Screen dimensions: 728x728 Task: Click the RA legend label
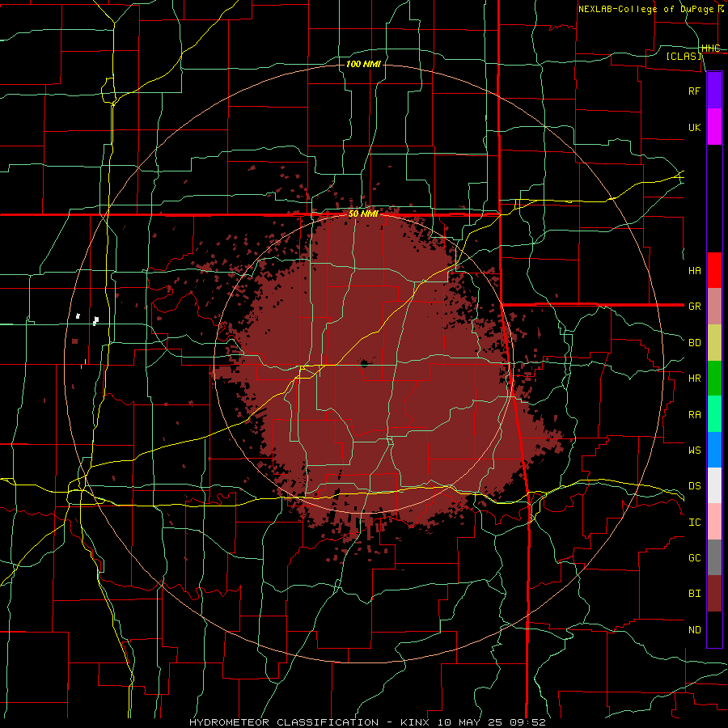pos(694,415)
